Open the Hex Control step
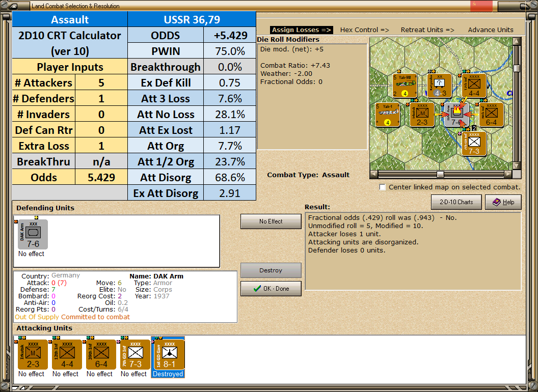Screen dimensions: 538x392 pyautogui.click(x=364, y=30)
